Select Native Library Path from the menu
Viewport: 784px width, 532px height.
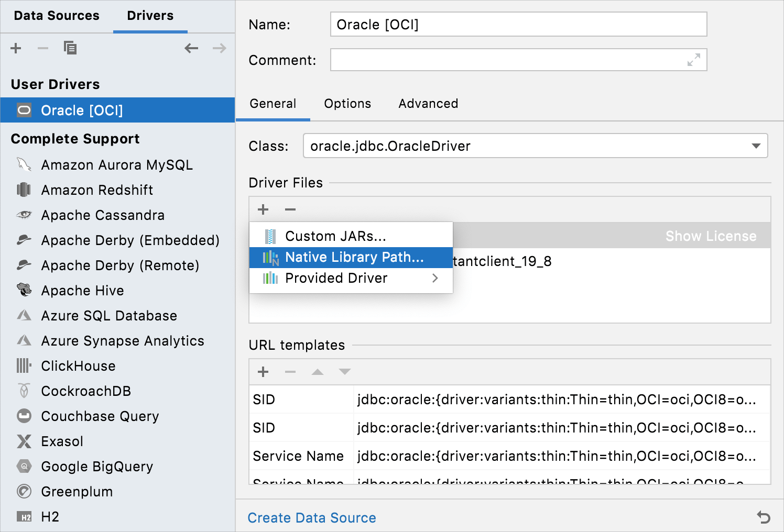[x=353, y=257]
